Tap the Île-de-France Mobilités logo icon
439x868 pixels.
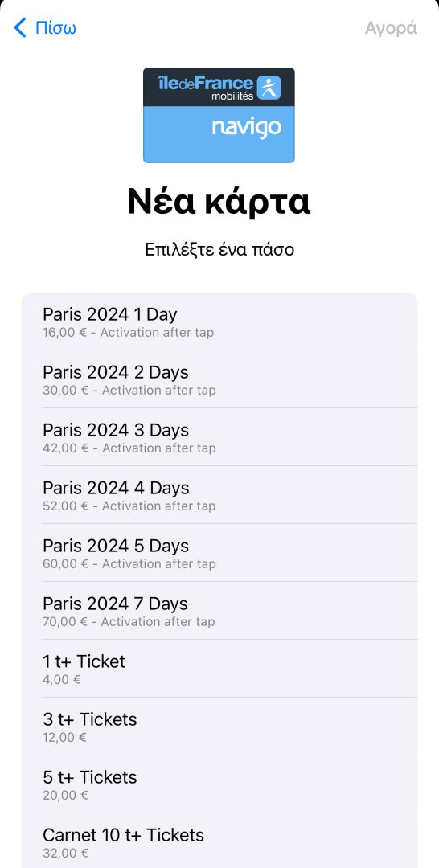tap(269, 88)
